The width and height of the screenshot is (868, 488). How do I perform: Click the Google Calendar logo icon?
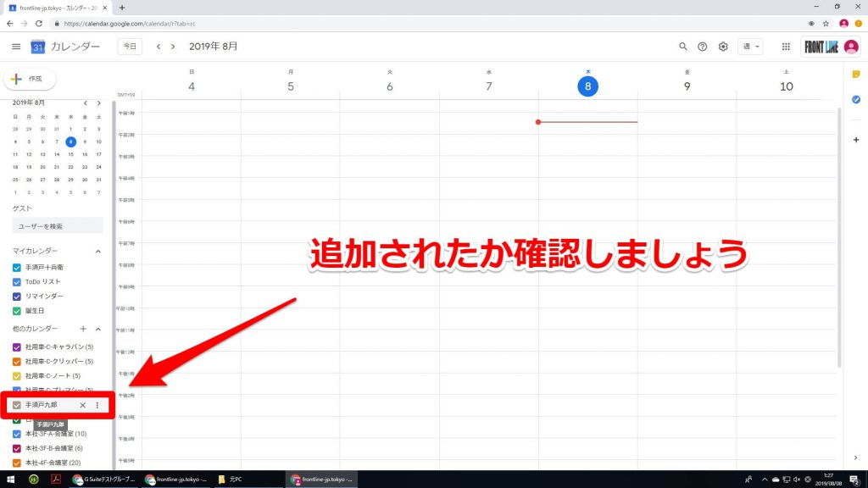click(37, 47)
